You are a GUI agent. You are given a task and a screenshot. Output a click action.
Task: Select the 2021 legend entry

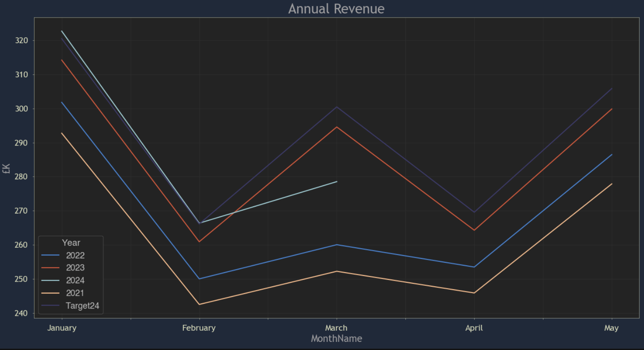(x=63, y=293)
